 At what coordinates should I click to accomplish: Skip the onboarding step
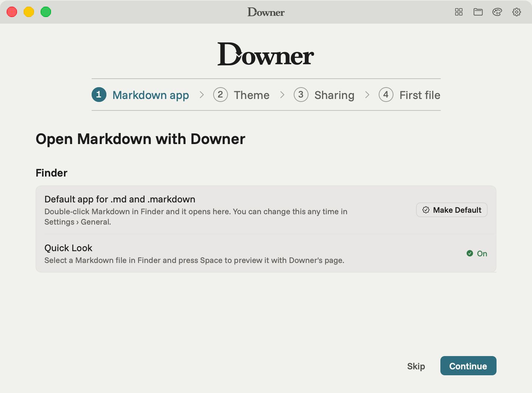[x=416, y=366]
